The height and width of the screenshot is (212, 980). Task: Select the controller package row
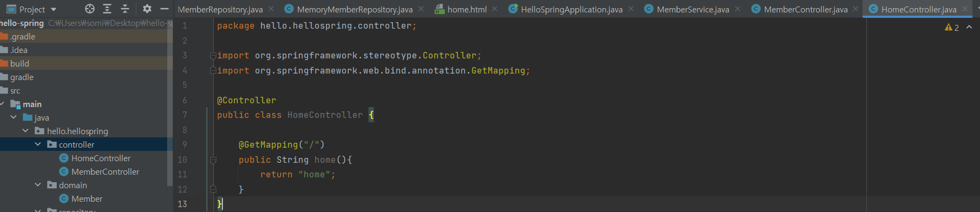(x=87, y=144)
